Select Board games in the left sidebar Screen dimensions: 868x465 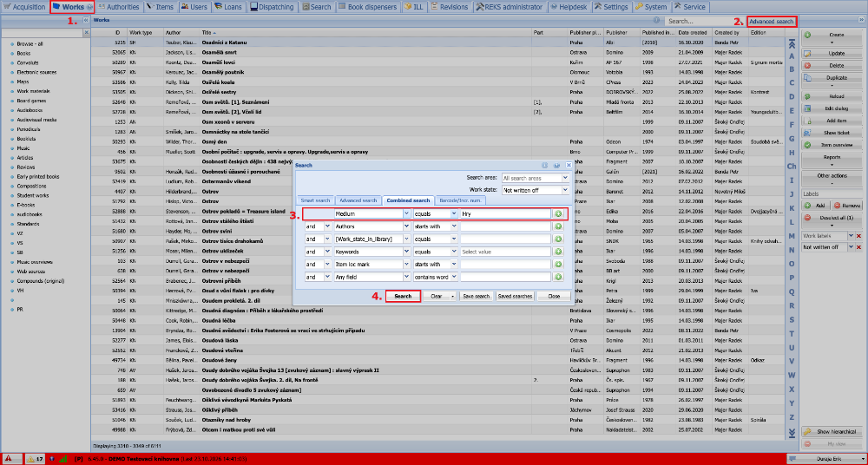pos(31,101)
